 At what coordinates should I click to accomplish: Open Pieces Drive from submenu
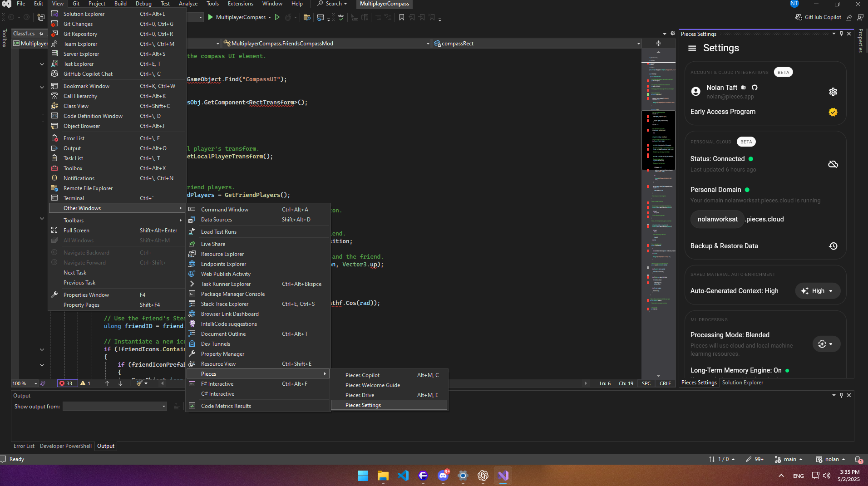389,395
